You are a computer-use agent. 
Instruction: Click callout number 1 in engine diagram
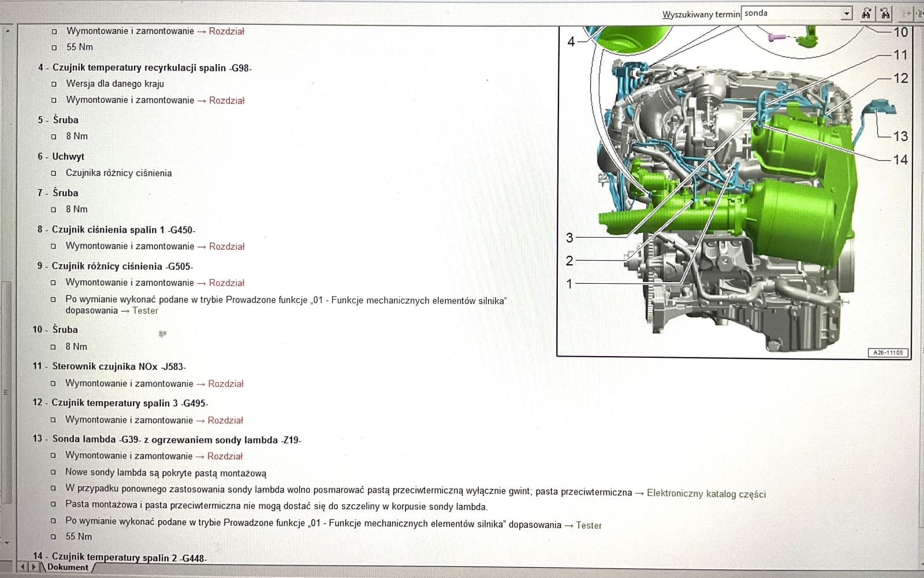569,284
